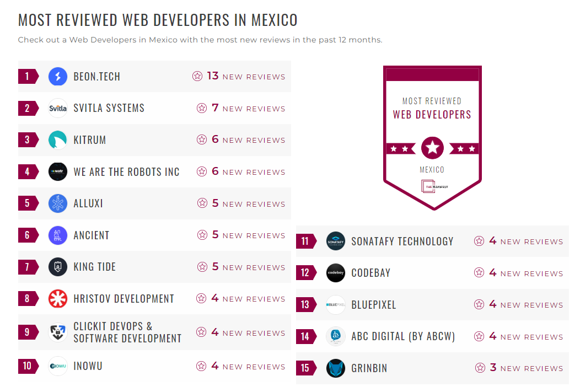Click the Hristov Development red flower logo
The height and width of the screenshot is (392, 580).
point(58,298)
